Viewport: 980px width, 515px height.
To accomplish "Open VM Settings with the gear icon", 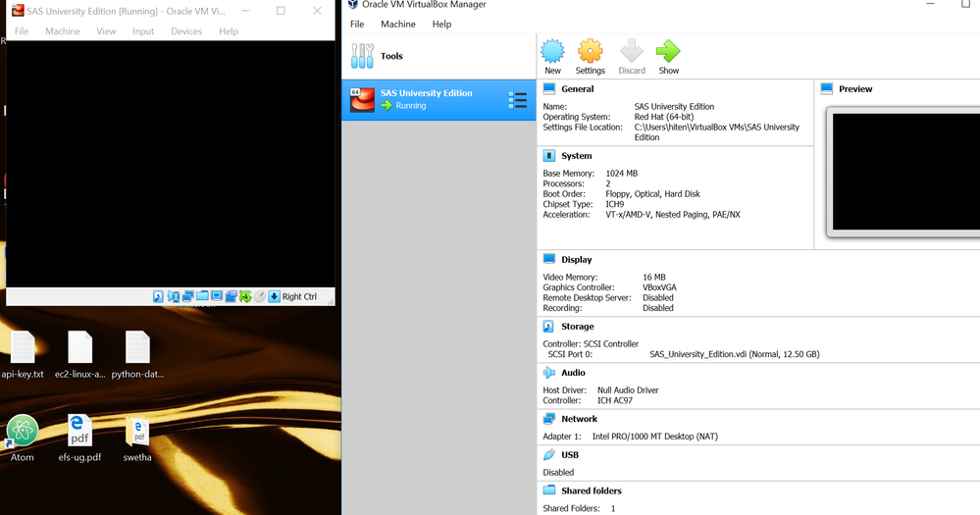I will (590, 51).
